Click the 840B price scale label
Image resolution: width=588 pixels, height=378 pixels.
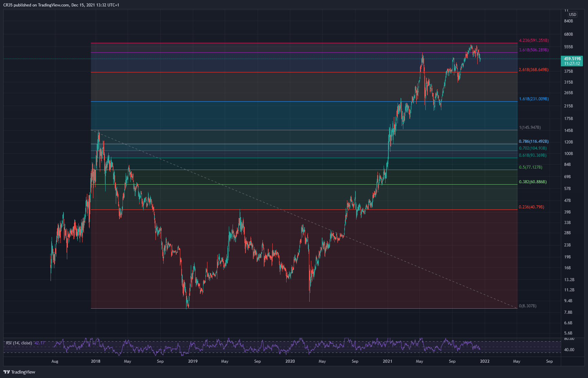tap(568, 21)
